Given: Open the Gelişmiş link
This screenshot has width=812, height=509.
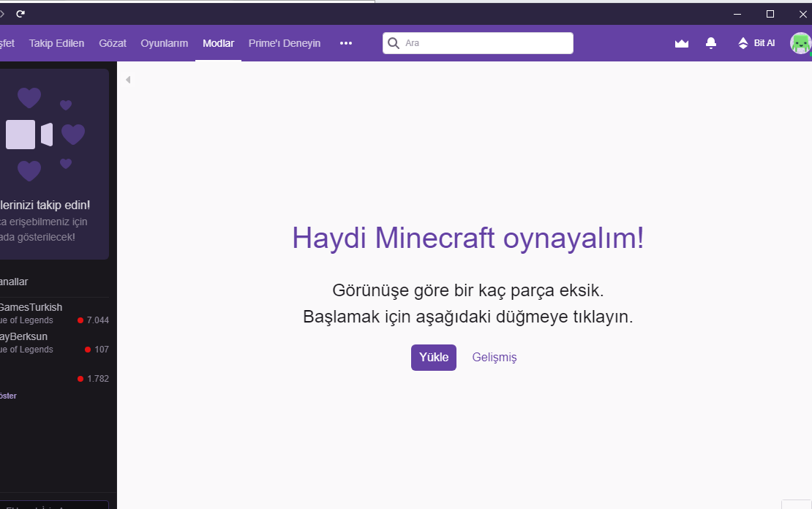Looking at the screenshot, I should tap(494, 358).
